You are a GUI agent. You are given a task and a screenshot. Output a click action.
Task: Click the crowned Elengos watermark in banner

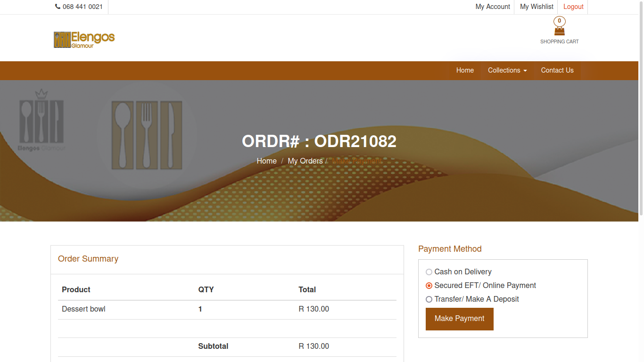pos(41,120)
